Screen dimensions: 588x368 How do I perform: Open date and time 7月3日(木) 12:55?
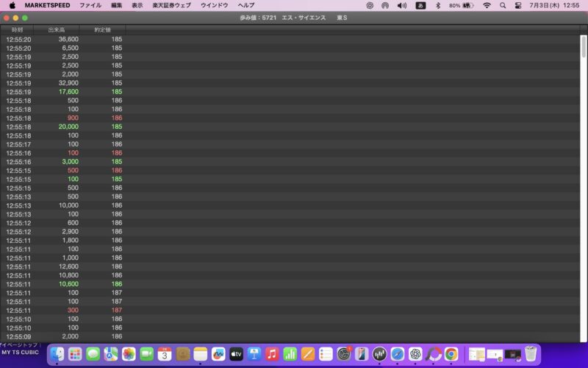(554, 5)
